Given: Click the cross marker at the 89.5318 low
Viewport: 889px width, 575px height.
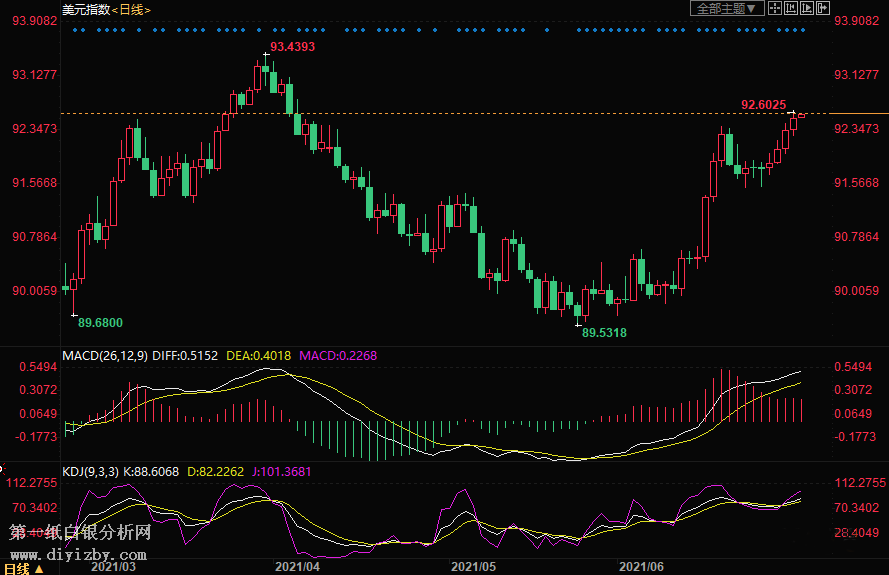Looking at the screenshot, I should 577,323.
